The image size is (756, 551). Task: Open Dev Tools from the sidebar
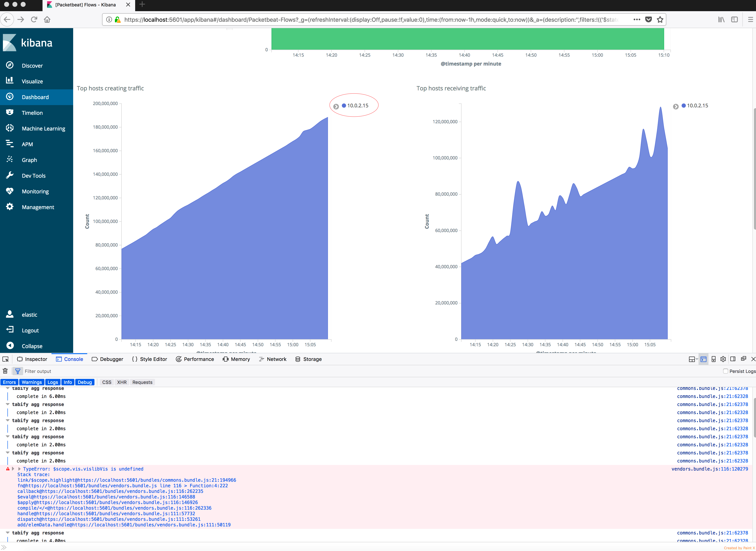click(33, 175)
